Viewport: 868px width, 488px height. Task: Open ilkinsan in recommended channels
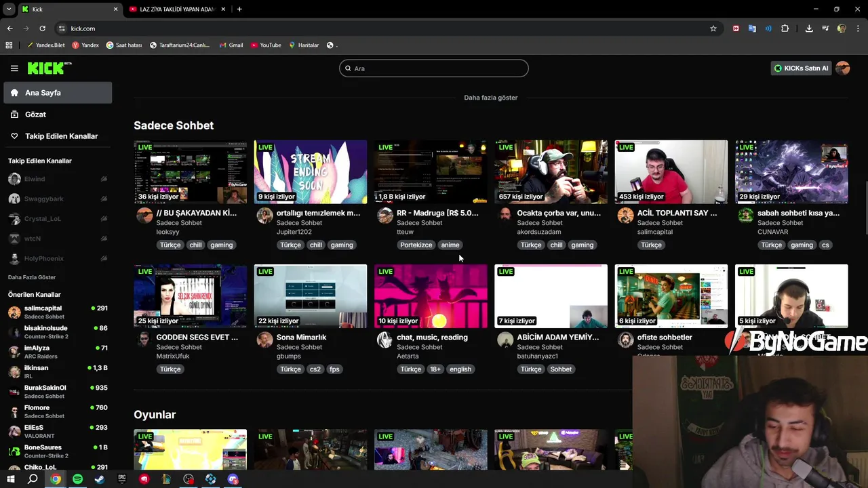pyautogui.click(x=58, y=371)
